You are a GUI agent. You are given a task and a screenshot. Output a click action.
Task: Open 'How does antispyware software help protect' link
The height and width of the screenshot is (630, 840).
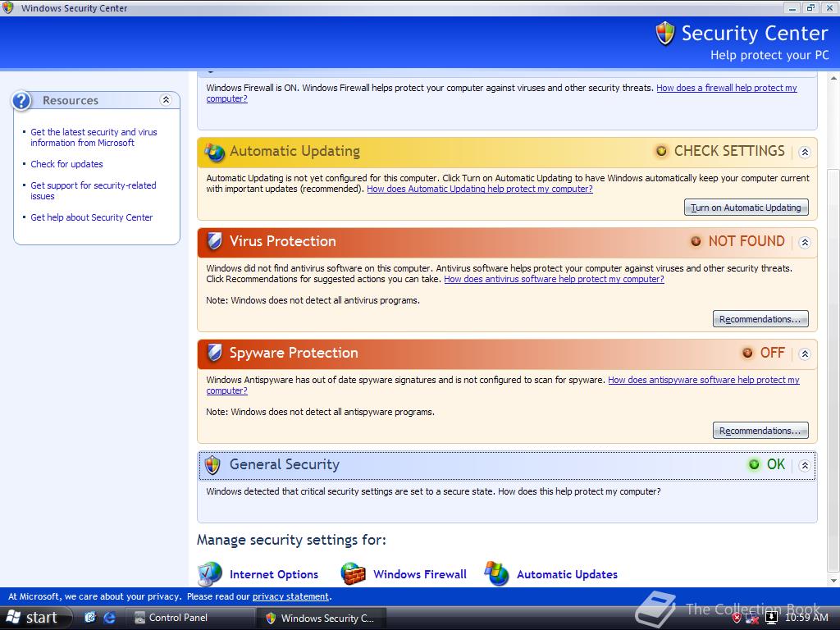(x=703, y=380)
